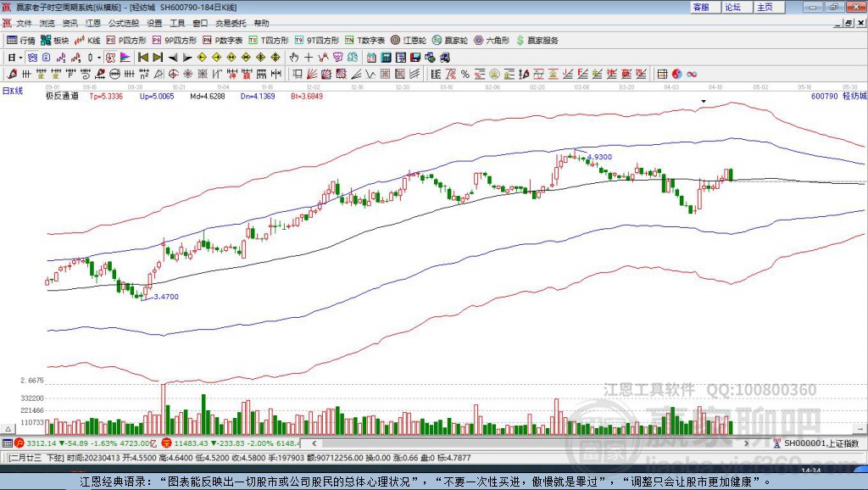Open the 帮助 menu
Viewport: 868px width, 490px height.
click(x=261, y=23)
